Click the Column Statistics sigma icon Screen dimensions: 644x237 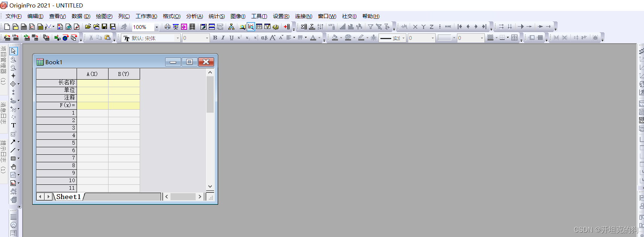click(x=304, y=27)
